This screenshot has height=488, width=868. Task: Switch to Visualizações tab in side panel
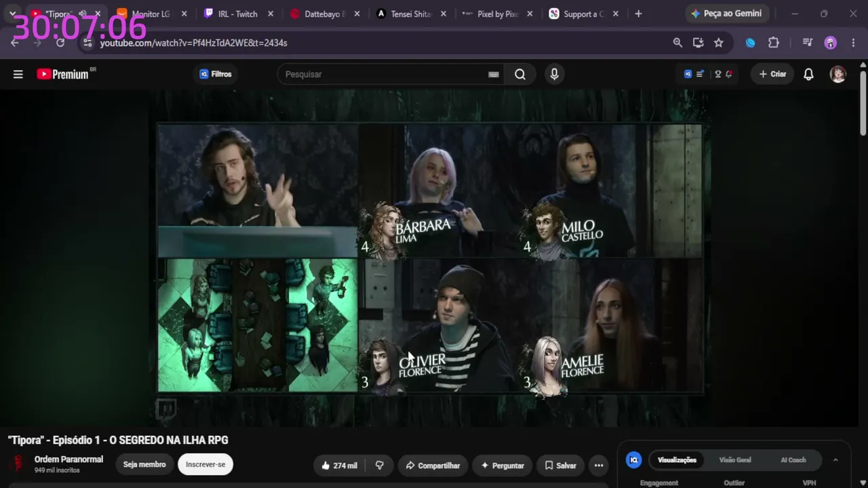(677, 460)
